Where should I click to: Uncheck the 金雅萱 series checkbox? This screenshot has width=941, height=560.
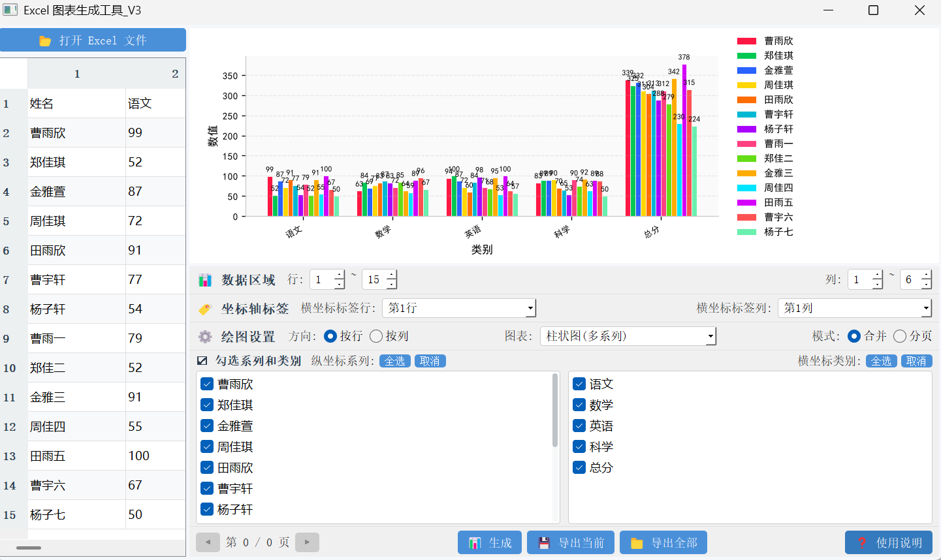(x=207, y=426)
